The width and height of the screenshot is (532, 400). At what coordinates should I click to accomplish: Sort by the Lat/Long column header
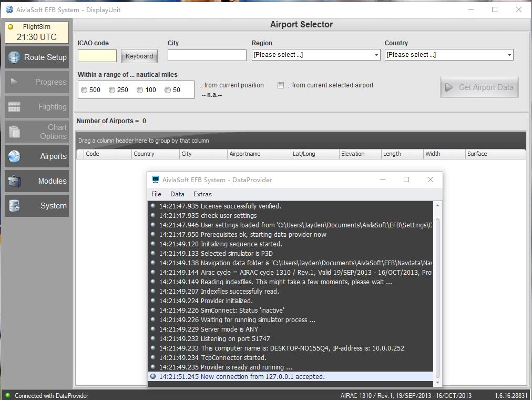coord(315,154)
